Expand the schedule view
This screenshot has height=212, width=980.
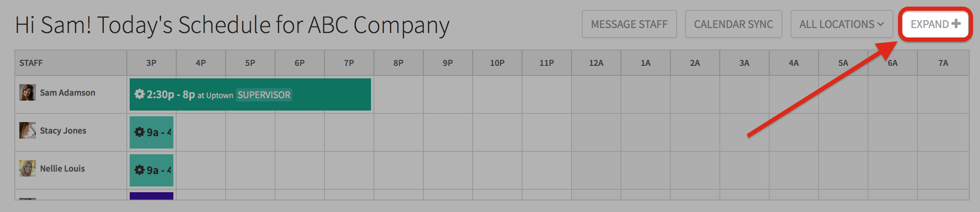tap(935, 24)
